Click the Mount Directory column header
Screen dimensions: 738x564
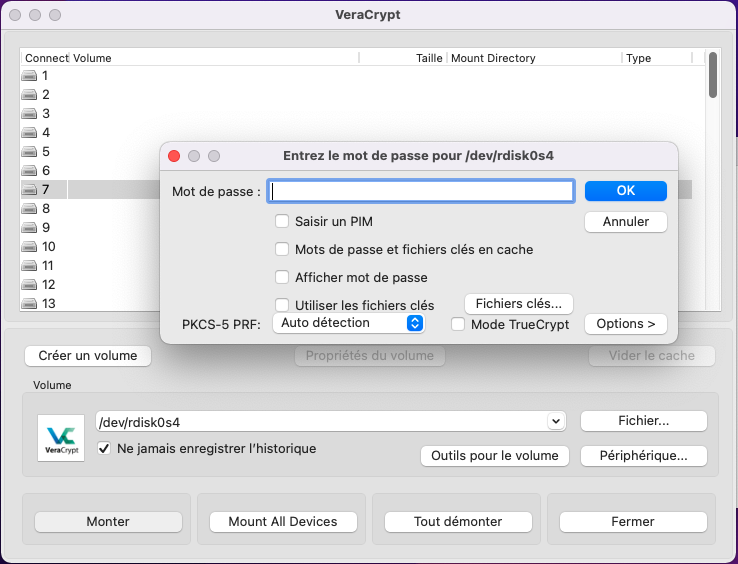pos(534,58)
